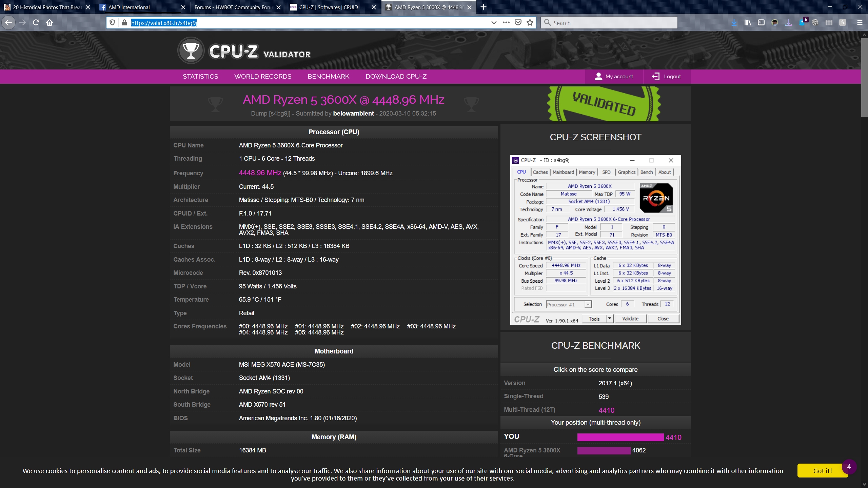Open submitter belowambient's profile

(x=353, y=114)
